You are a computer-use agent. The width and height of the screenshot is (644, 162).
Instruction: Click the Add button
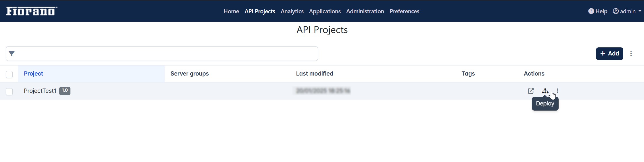[609, 54]
